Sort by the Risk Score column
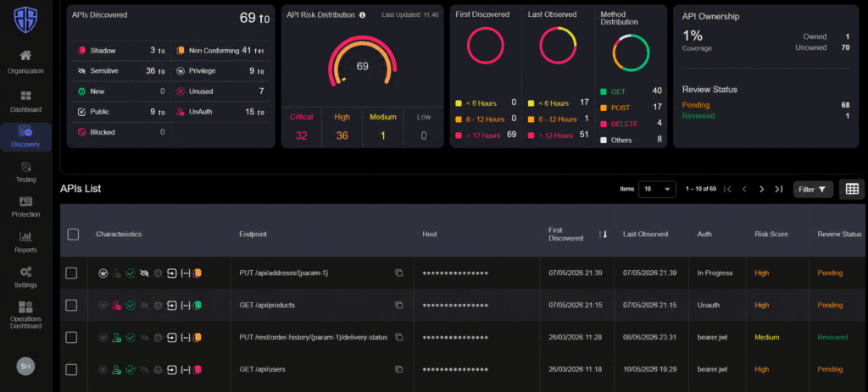Viewport: 868px width, 392px height. click(771, 235)
